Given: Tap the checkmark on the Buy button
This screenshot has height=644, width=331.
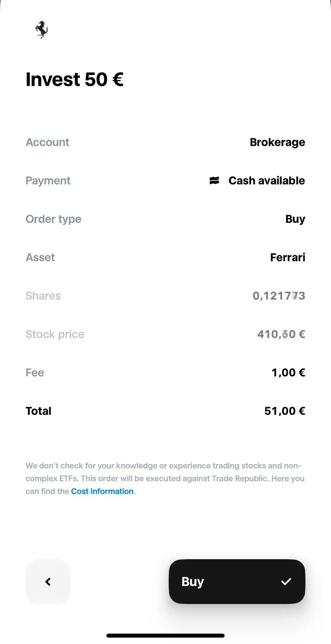Looking at the screenshot, I should click(286, 582).
